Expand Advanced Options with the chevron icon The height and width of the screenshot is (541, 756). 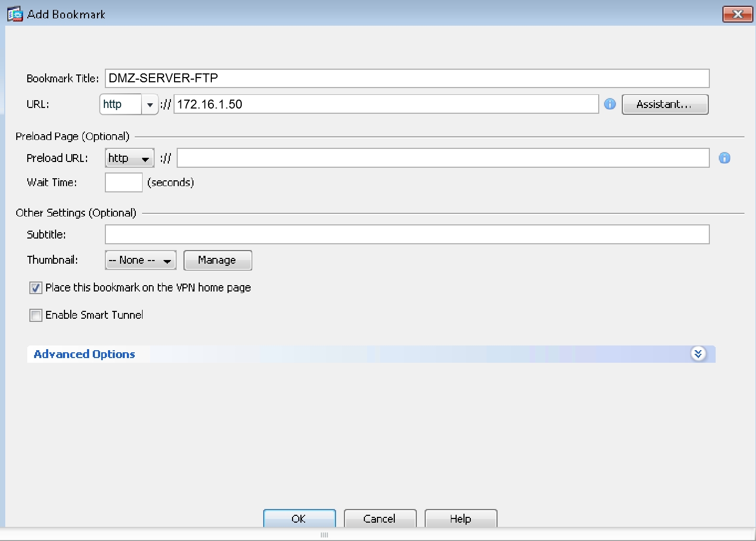(698, 354)
